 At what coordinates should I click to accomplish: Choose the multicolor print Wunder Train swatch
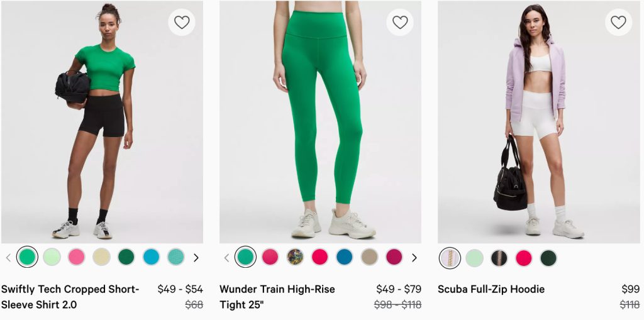tap(295, 257)
